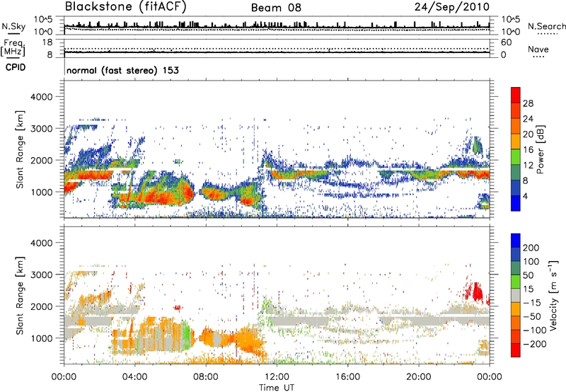Click the "Slant Range [km]" label of power panel
This screenshot has width=566, height=392.
pos(20,149)
